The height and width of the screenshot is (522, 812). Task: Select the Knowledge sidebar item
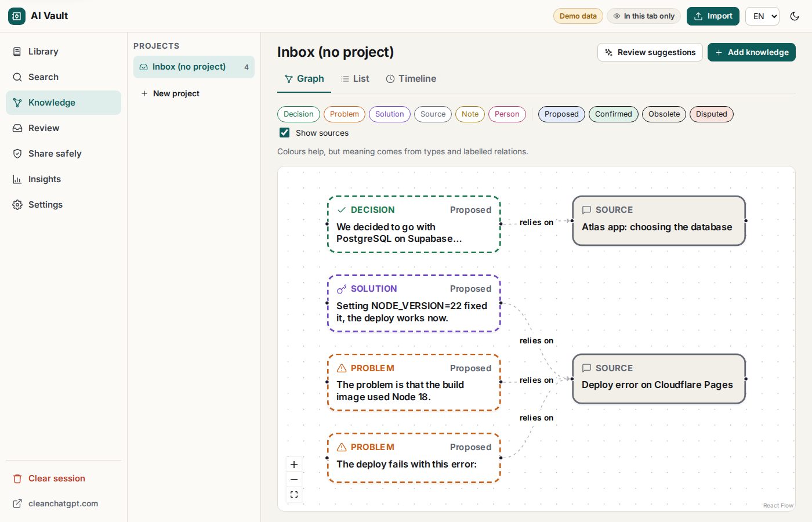point(64,103)
